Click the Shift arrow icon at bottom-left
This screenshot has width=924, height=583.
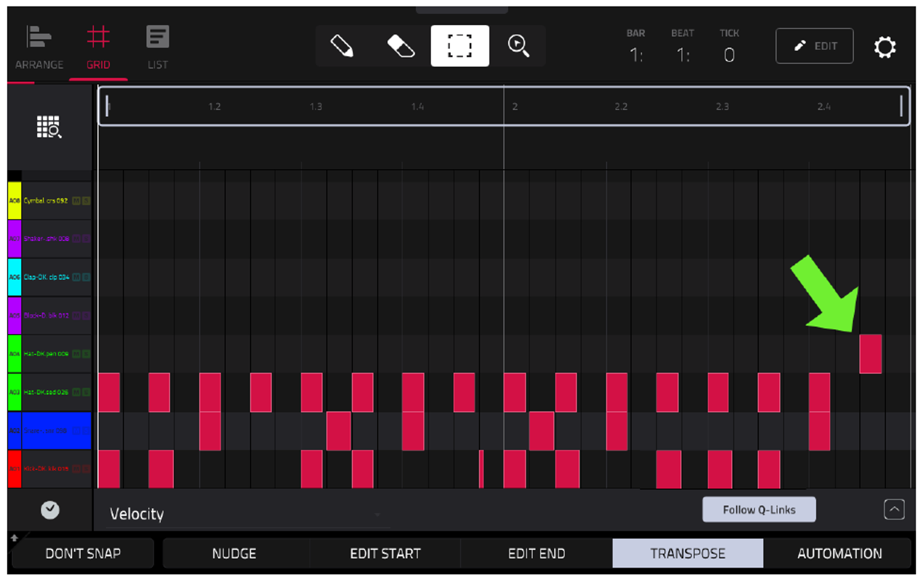pyautogui.click(x=15, y=537)
